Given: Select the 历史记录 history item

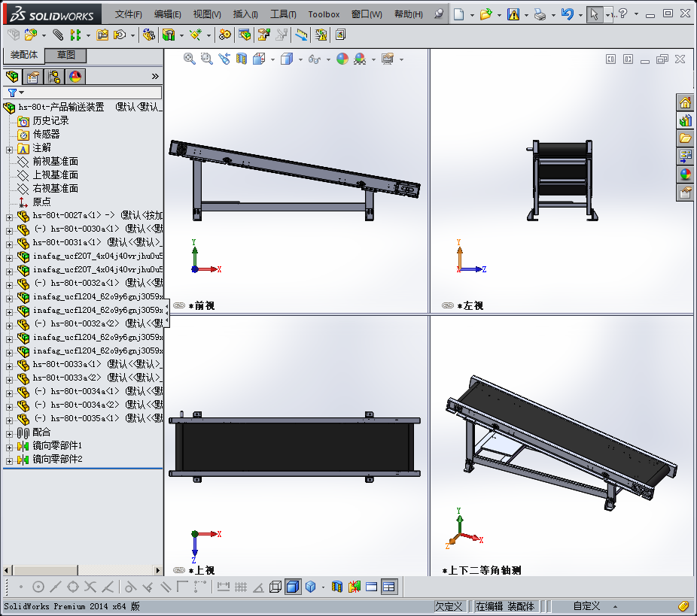Looking at the screenshot, I should coord(50,120).
